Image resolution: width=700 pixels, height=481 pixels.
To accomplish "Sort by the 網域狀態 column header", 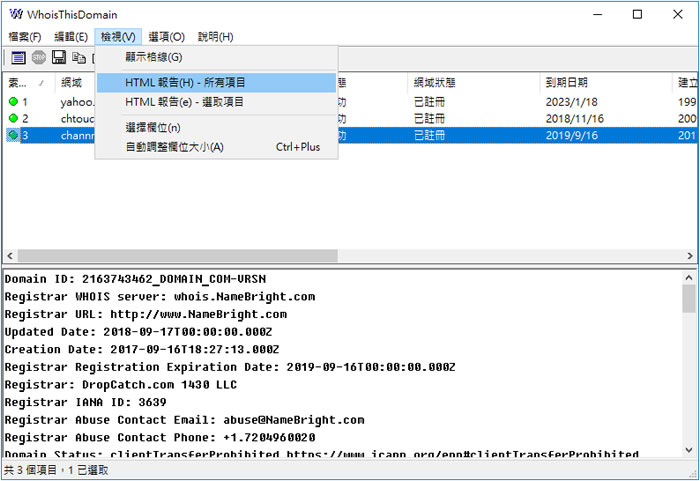I will (x=473, y=83).
